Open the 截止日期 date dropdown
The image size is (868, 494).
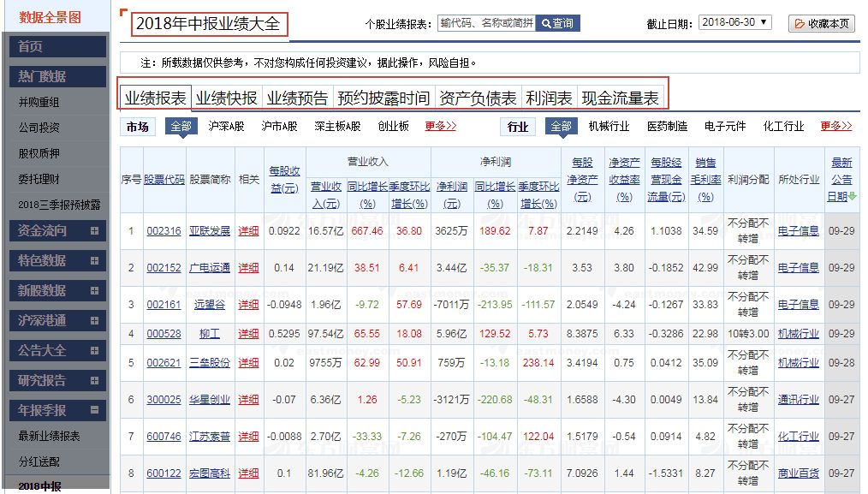(734, 22)
